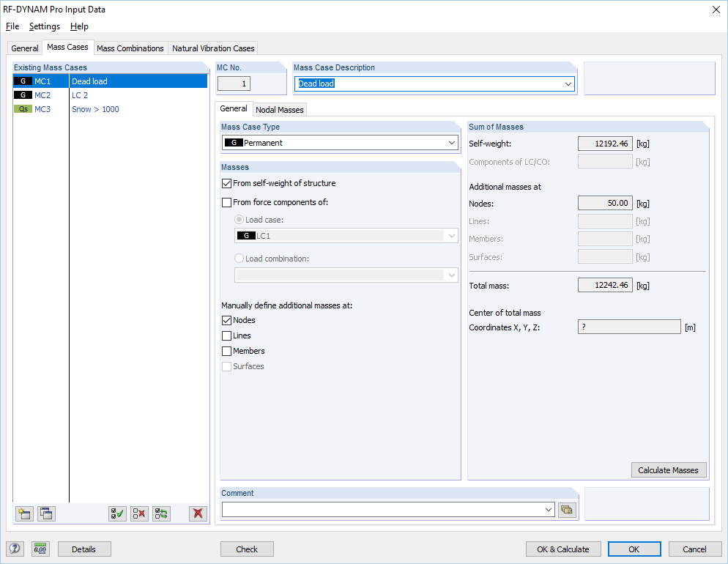This screenshot has height=564, width=728.
Task: Click the Details button
Action: pyautogui.click(x=84, y=549)
